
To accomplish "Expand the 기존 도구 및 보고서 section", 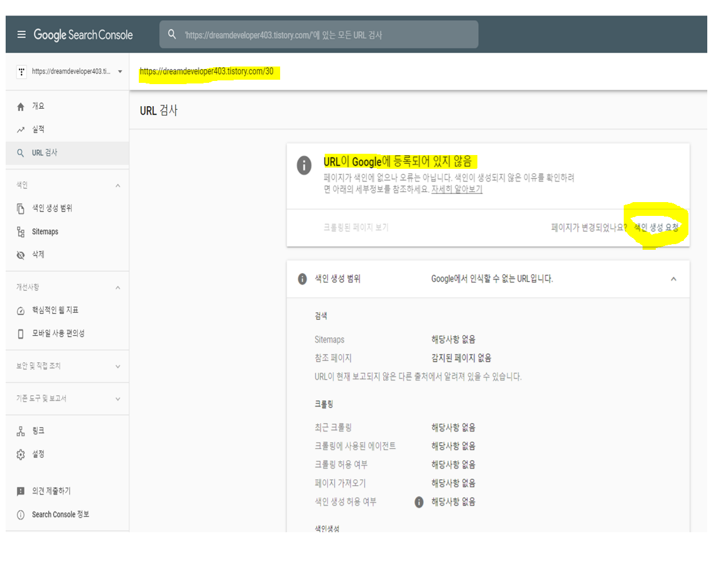I will (118, 399).
